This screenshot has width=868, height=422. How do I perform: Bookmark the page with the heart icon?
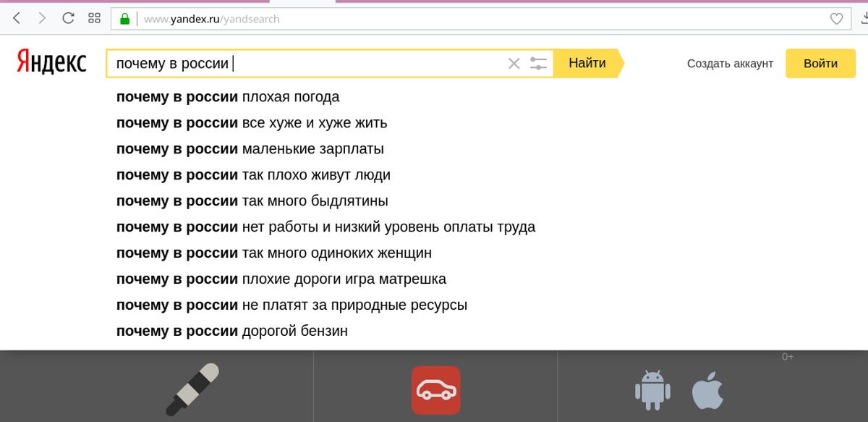(x=836, y=20)
